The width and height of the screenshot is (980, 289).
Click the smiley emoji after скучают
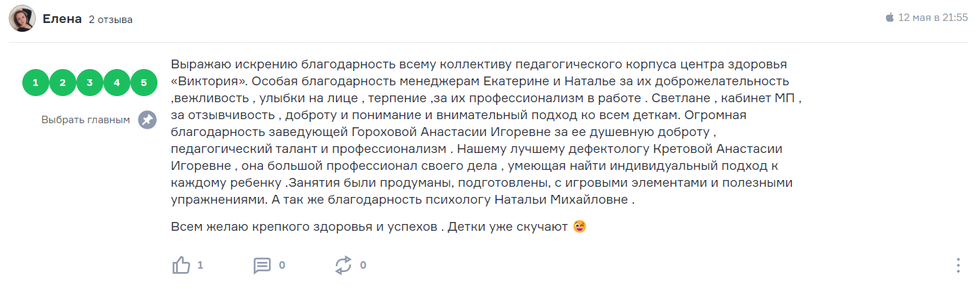coord(579,226)
